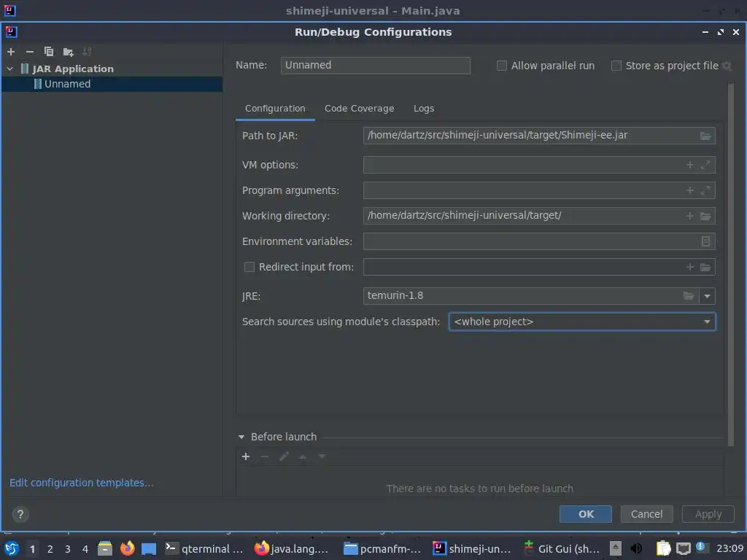Browse for a JRE folder
The height and width of the screenshot is (560, 747).
[x=689, y=296]
